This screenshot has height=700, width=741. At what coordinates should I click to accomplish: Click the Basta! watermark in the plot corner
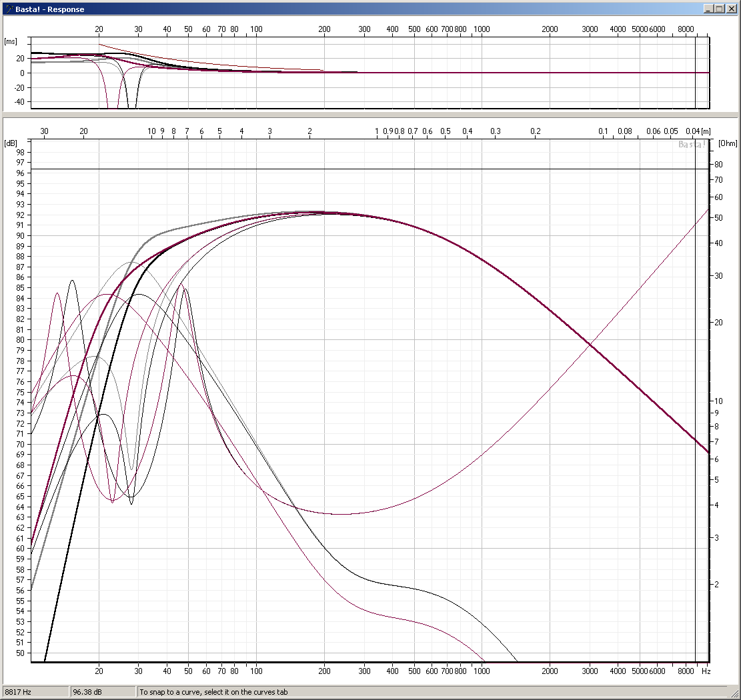pos(692,145)
